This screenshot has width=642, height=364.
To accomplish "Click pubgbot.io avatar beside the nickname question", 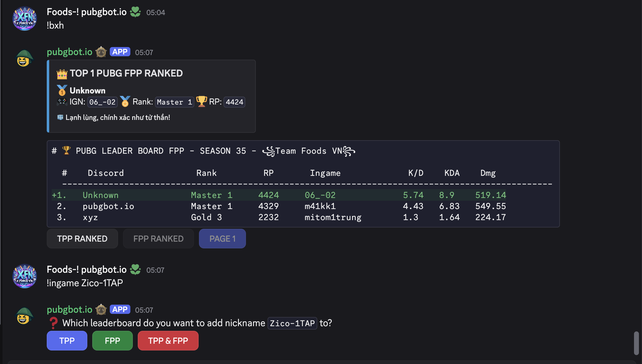I will point(25,316).
